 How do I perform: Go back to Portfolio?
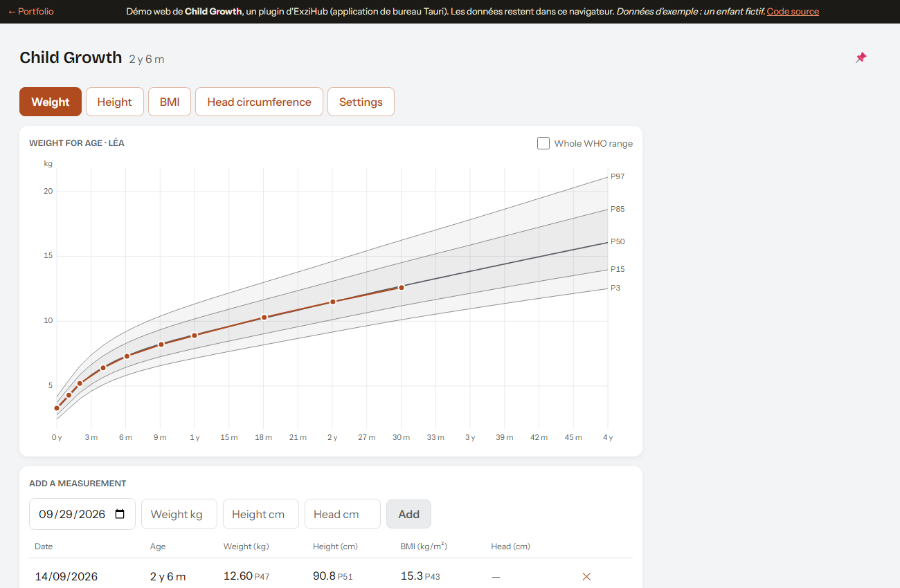(30, 12)
